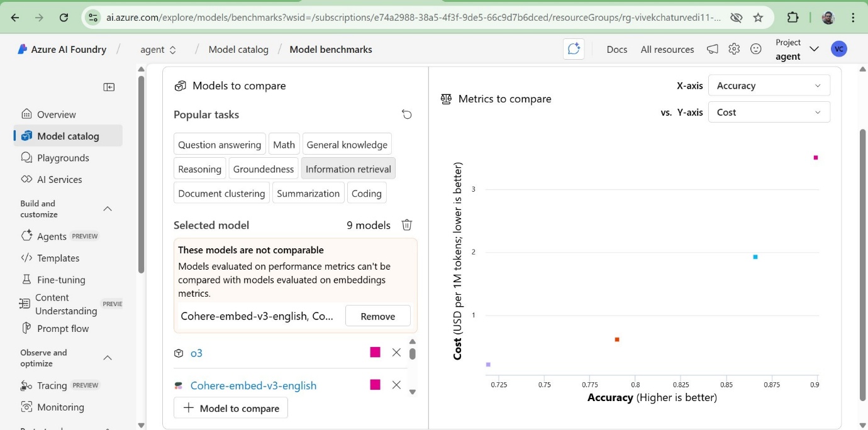
Task: Remove Cohere-embed-v3-english with its X icon
Action: click(396, 385)
